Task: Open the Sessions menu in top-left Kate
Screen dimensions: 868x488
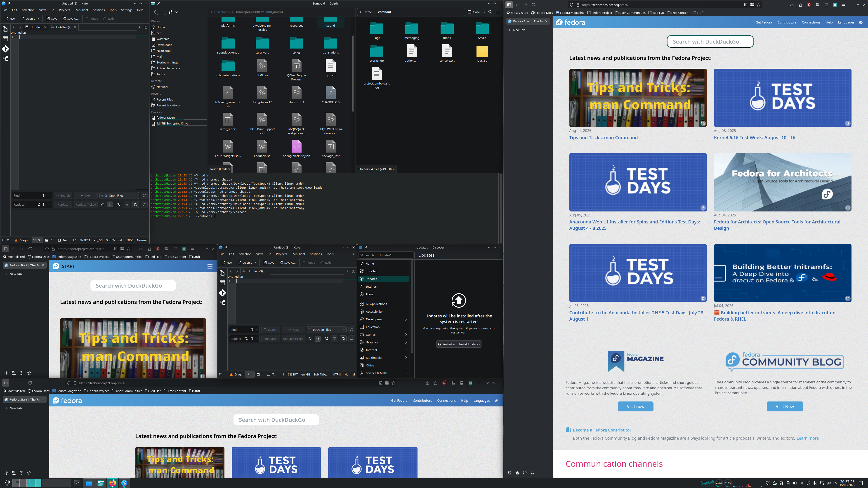Action: pos(99,10)
